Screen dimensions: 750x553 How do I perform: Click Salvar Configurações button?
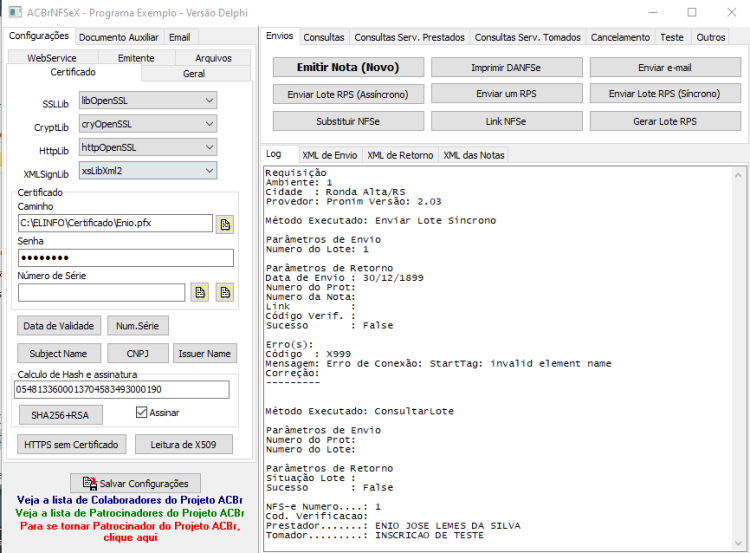[x=135, y=483]
